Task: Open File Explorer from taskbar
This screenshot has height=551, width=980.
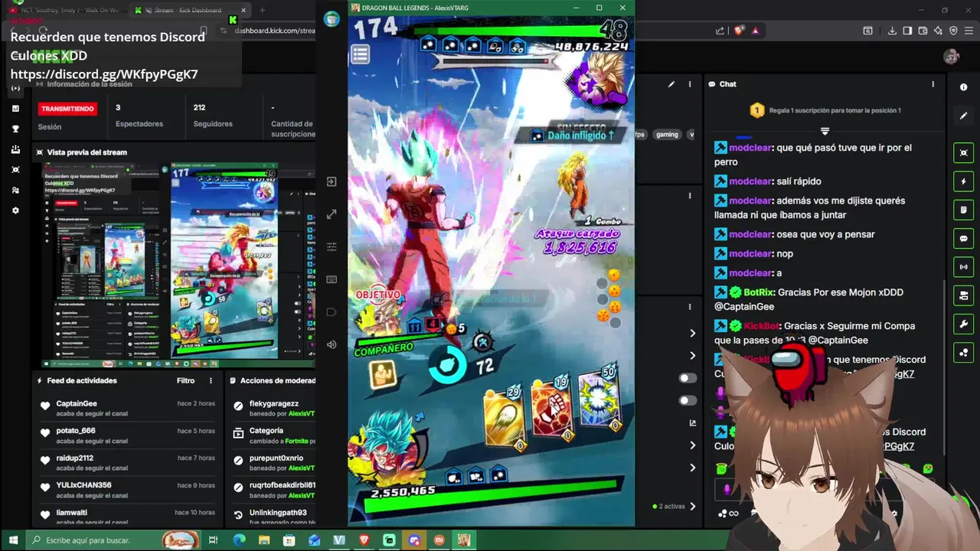Action: click(x=264, y=540)
